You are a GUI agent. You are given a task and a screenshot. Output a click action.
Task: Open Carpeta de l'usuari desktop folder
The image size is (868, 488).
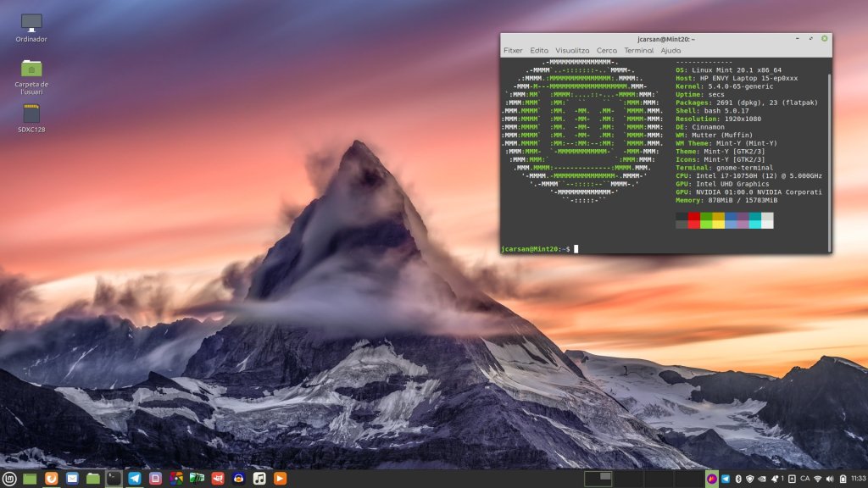(31, 68)
